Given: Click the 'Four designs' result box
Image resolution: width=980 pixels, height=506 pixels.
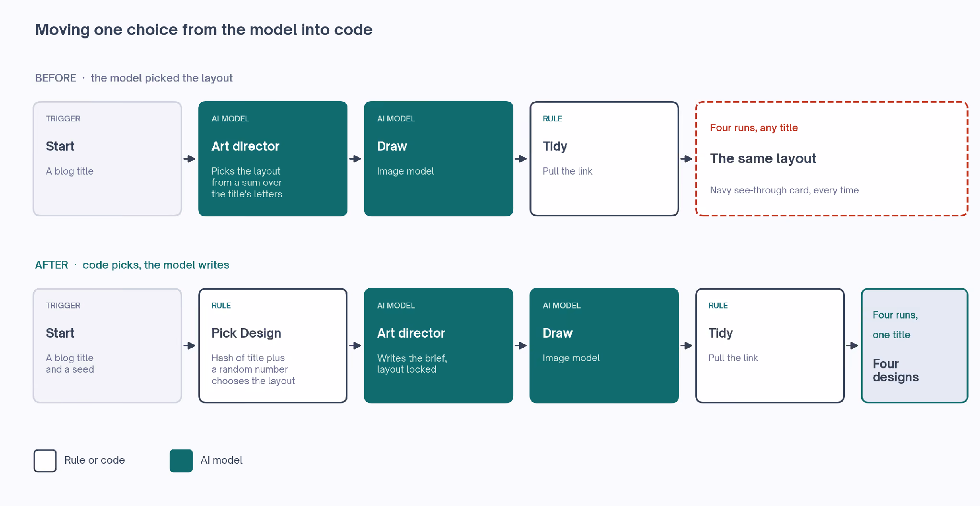Looking at the screenshot, I should pyautogui.click(x=914, y=346).
